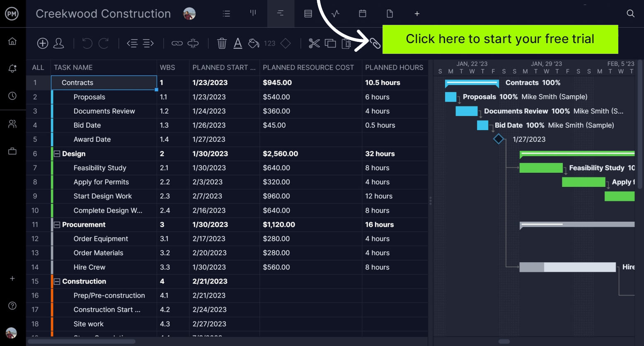Open the Calendar view icon
644x346 pixels.
(x=362, y=13)
